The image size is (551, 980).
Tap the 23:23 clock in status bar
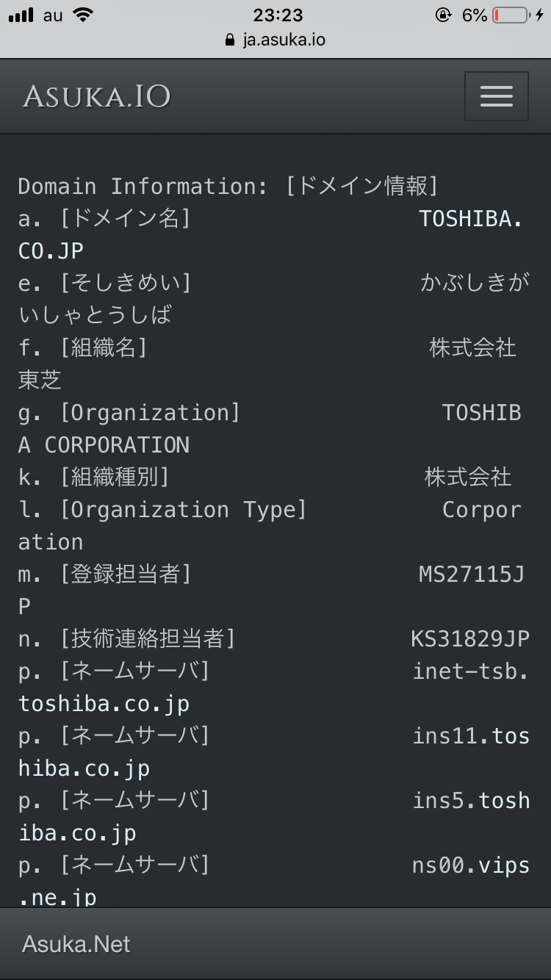coord(278,15)
